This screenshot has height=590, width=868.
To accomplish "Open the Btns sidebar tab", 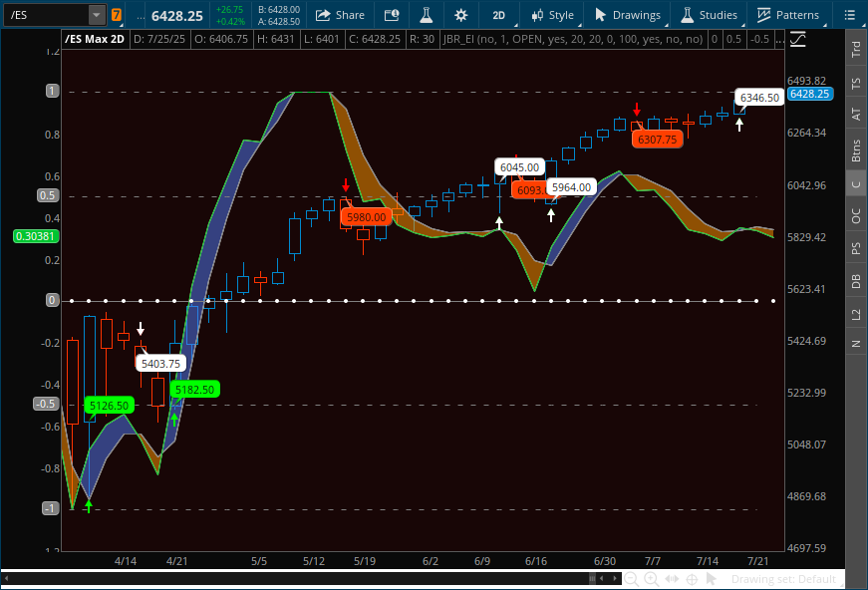I will click(856, 149).
